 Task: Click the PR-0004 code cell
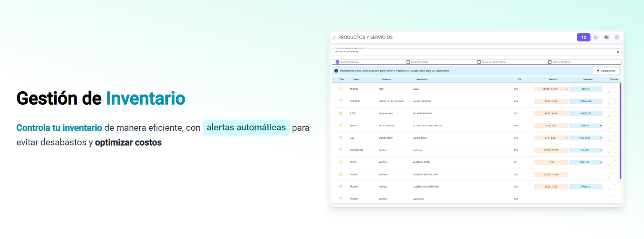(x=354, y=187)
